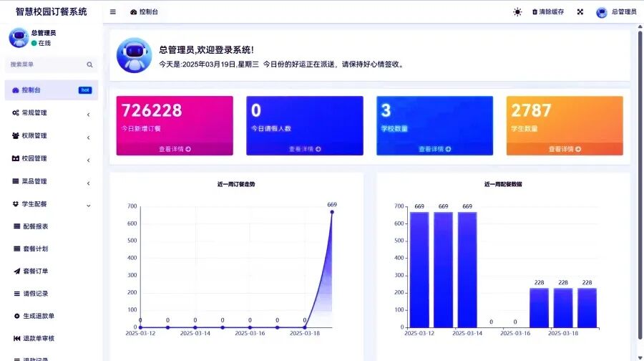Click the 2025-03-12 bar in 配餐数据 chart
The height and width of the screenshot is (361, 644).
[x=419, y=270]
